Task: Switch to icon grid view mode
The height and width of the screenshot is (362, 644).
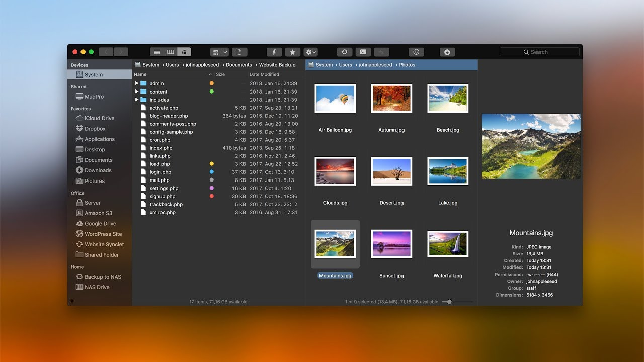Action: coord(184,52)
